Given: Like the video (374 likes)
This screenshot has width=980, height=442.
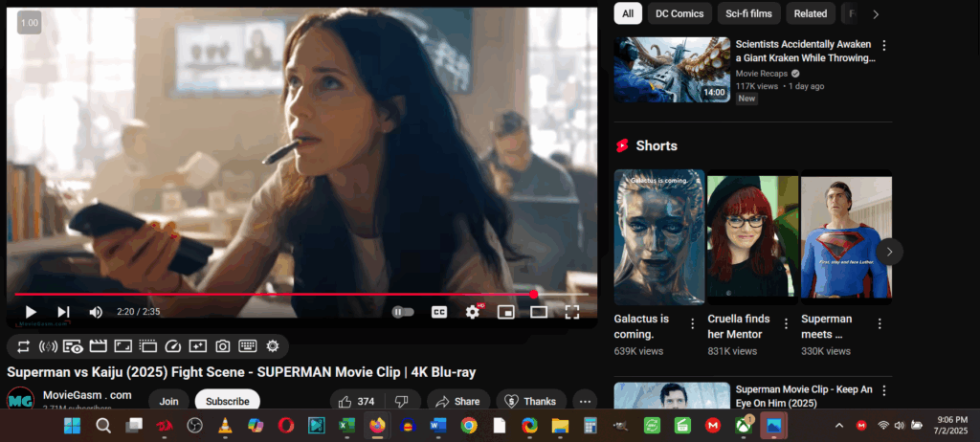Looking at the screenshot, I should [357, 402].
